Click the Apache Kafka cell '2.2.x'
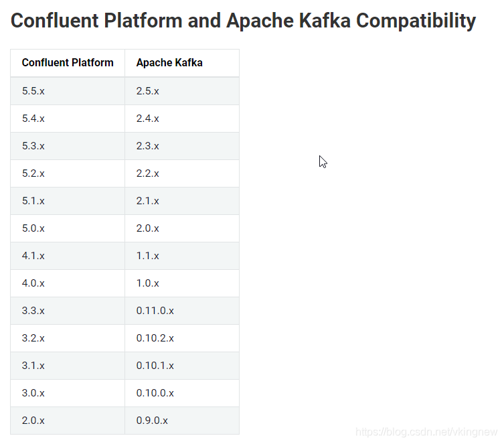The height and width of the screenshot is (444, 504). pos(182,173)
